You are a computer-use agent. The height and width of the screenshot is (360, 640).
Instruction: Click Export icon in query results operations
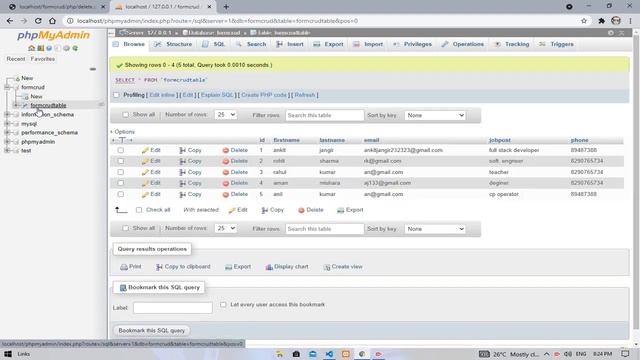(229, 267)
